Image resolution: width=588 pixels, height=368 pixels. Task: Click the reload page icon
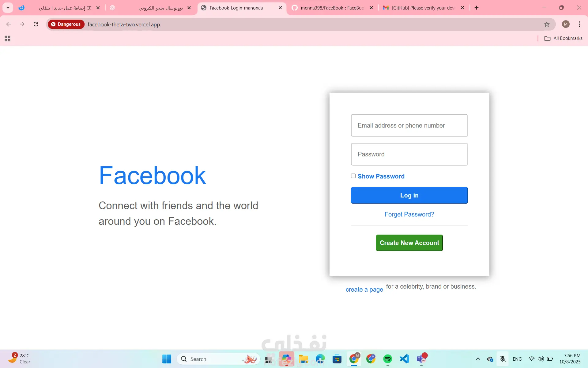pyautogui.click(x=36, y=24)
